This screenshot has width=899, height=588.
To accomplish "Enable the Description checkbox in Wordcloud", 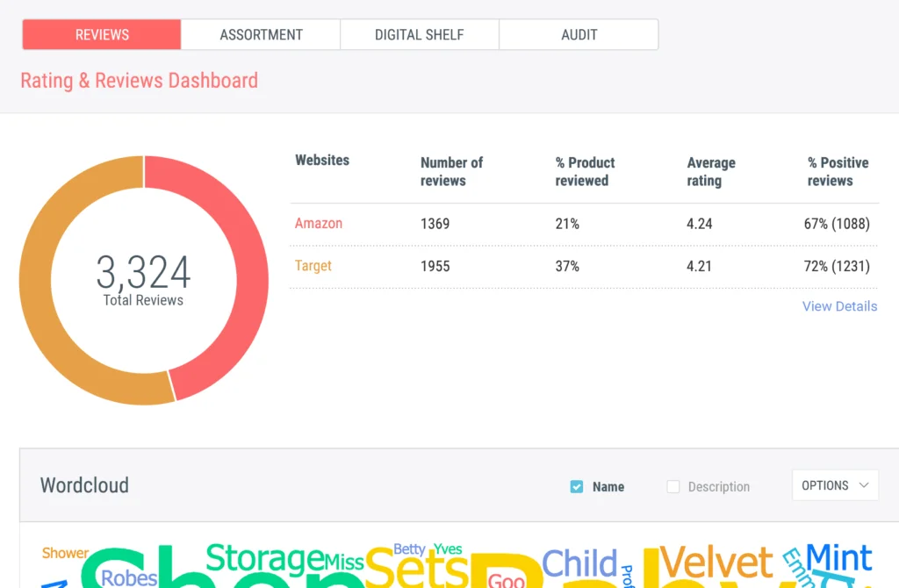I will 673,486.
